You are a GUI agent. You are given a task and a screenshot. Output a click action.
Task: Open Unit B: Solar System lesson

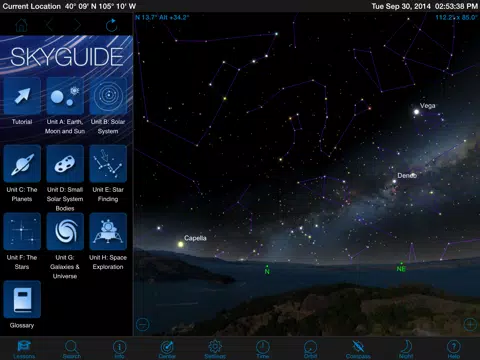coord(108,96)
